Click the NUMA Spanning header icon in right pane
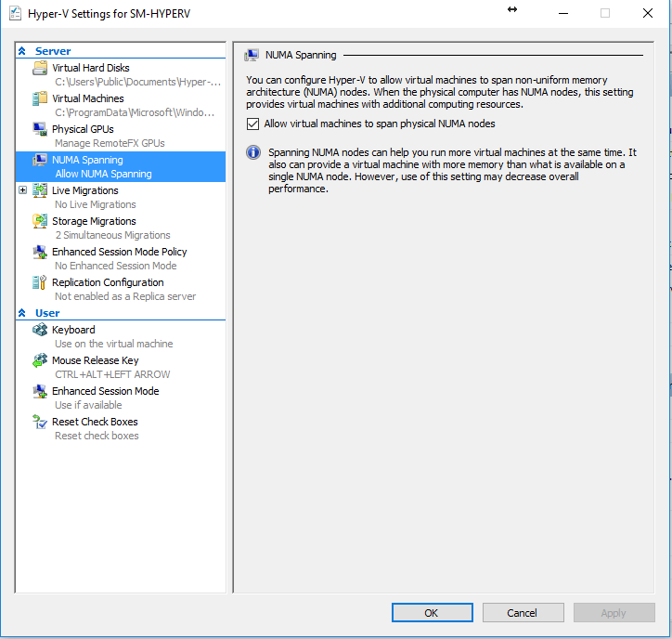 (252, 55)
